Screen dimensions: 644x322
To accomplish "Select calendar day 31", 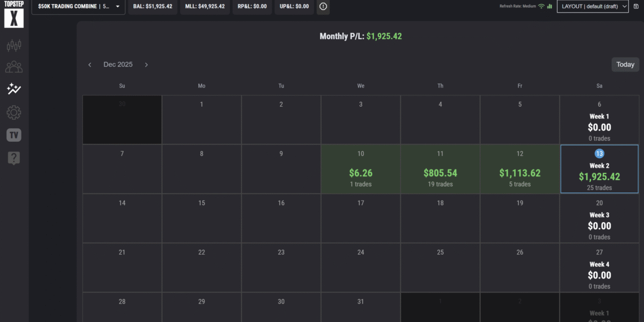I will point(360,307).
